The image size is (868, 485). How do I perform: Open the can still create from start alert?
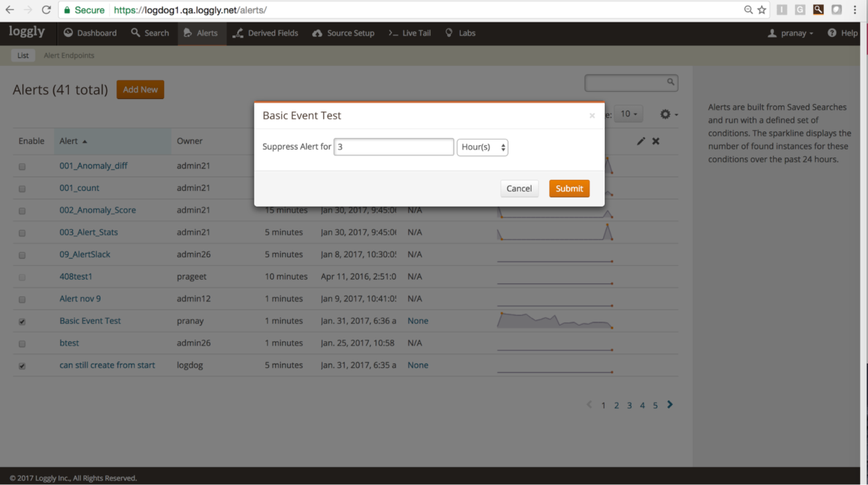click(107, 365)
